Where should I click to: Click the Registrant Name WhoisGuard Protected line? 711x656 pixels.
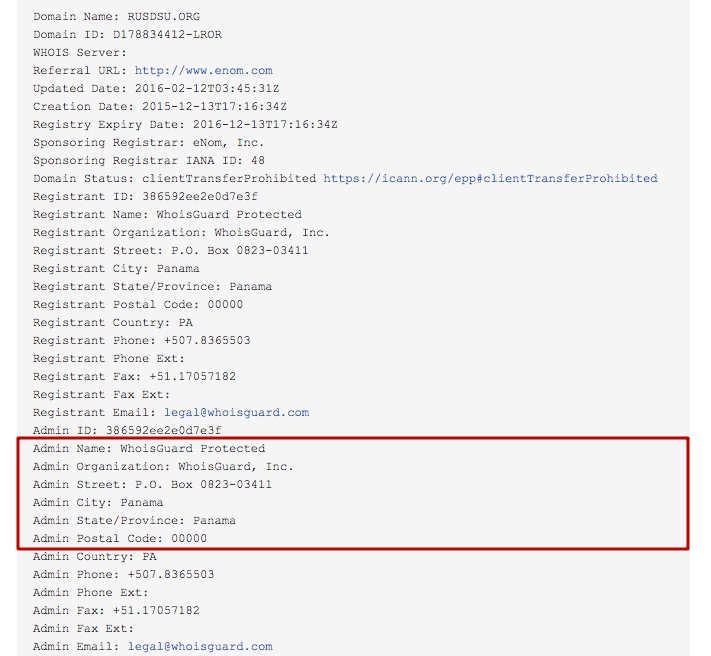tap(167, 214)
